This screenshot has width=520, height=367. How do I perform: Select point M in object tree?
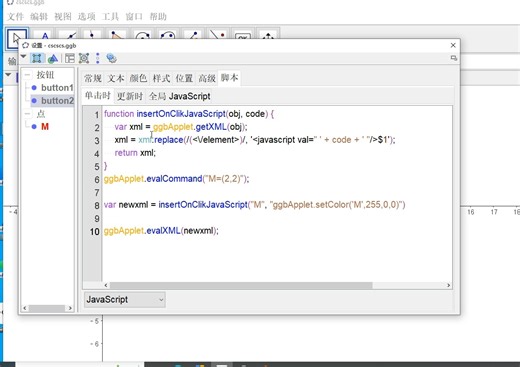point(45,127)
